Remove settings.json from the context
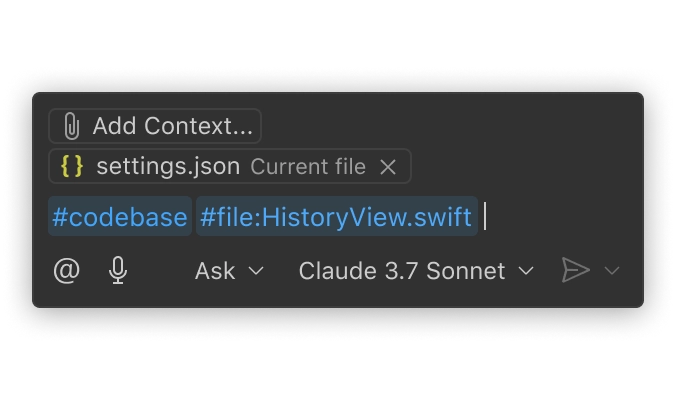This screenshot has width=676, height=400. pos(388,167)
